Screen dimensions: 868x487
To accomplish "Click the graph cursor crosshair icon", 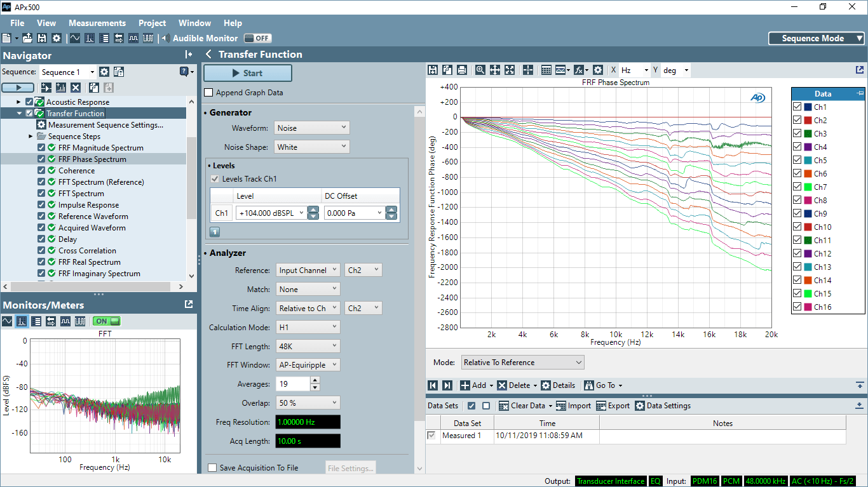I will tap(528, 70).
